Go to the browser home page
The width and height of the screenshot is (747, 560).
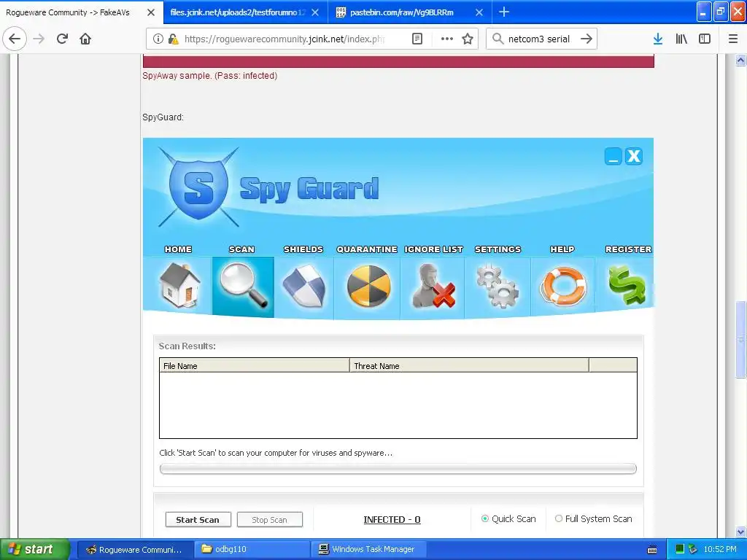point(85,39)
